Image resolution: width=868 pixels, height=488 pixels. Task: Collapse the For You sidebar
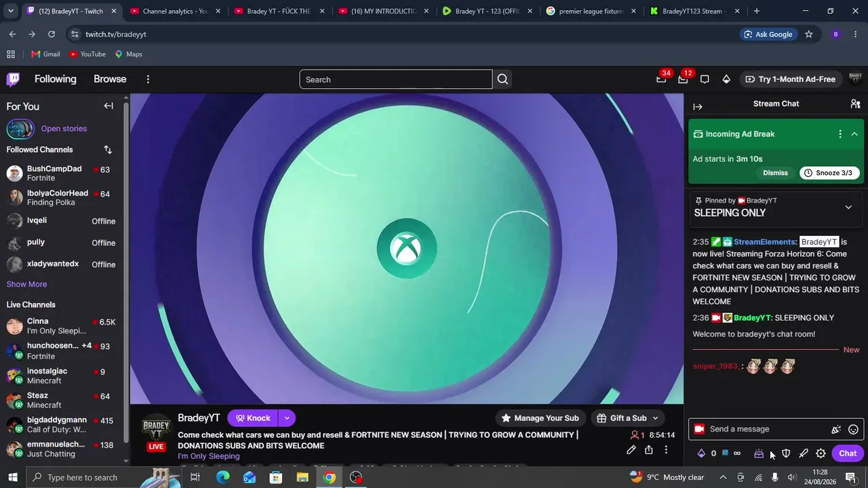pos(108,106)
